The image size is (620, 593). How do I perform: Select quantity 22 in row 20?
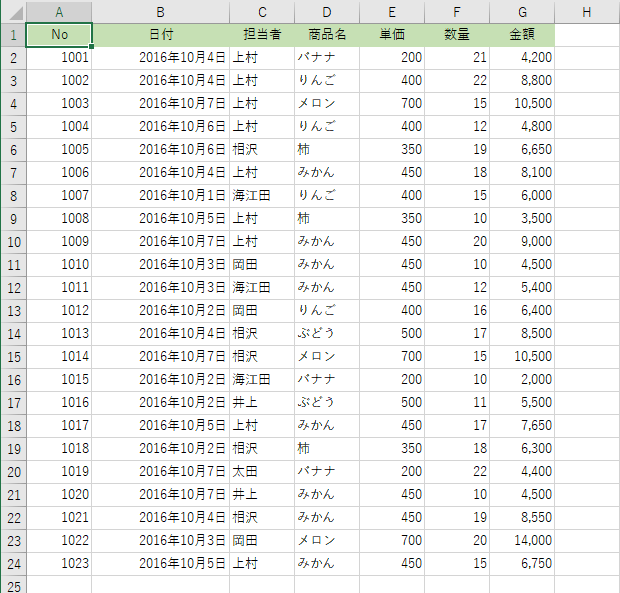pyautogui.click(x=457, y=472)
